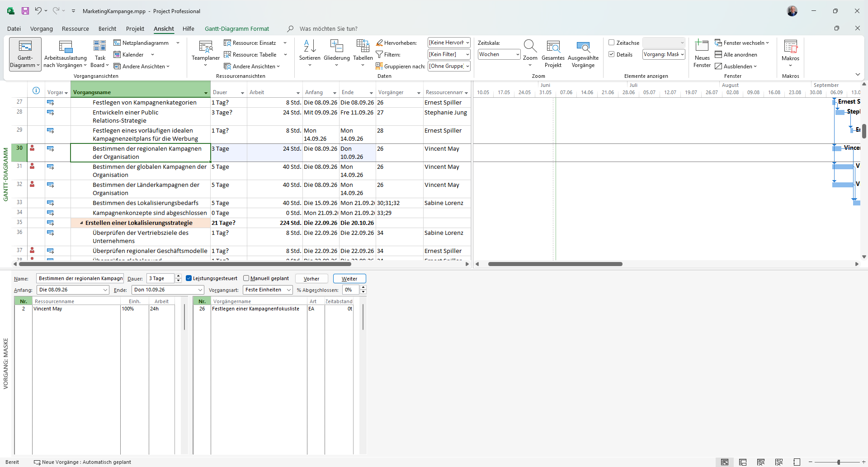Open the Datei menu

point(14,29)
